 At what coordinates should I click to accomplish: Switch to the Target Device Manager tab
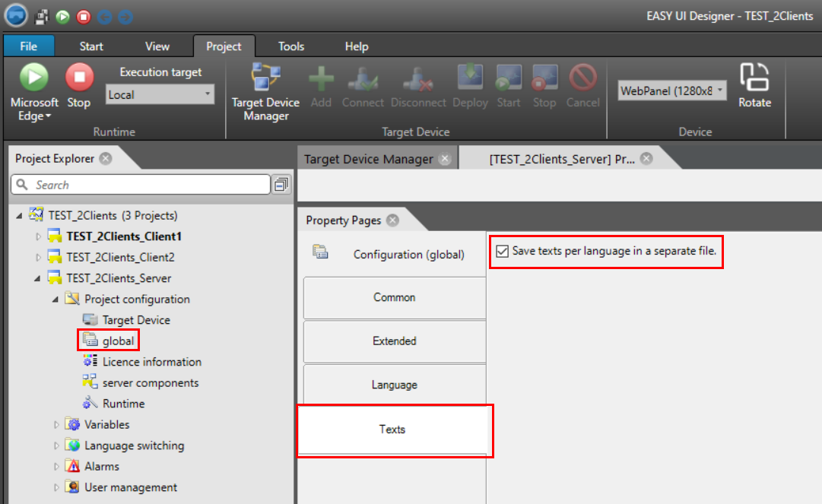click(x=368, y=159)
